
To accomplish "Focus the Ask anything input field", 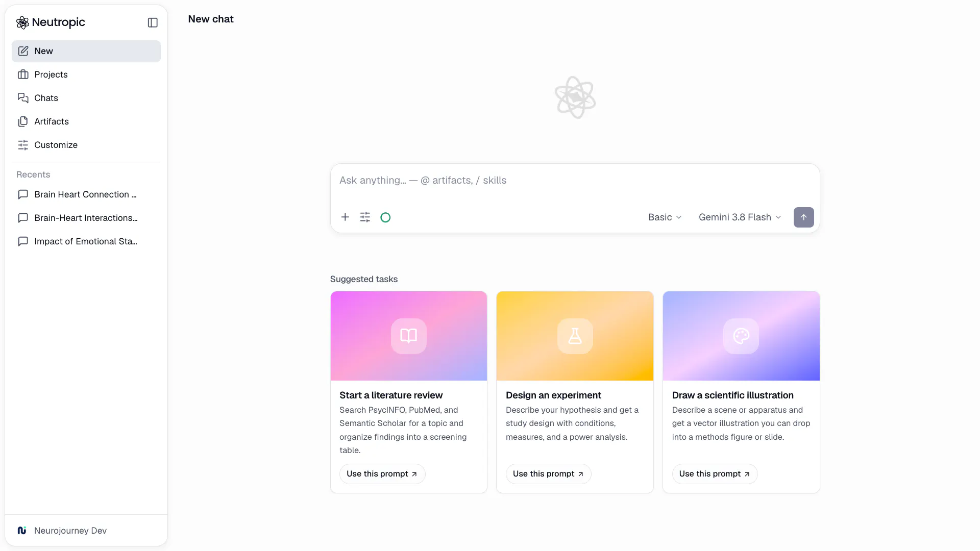I will tap(575, 181).
